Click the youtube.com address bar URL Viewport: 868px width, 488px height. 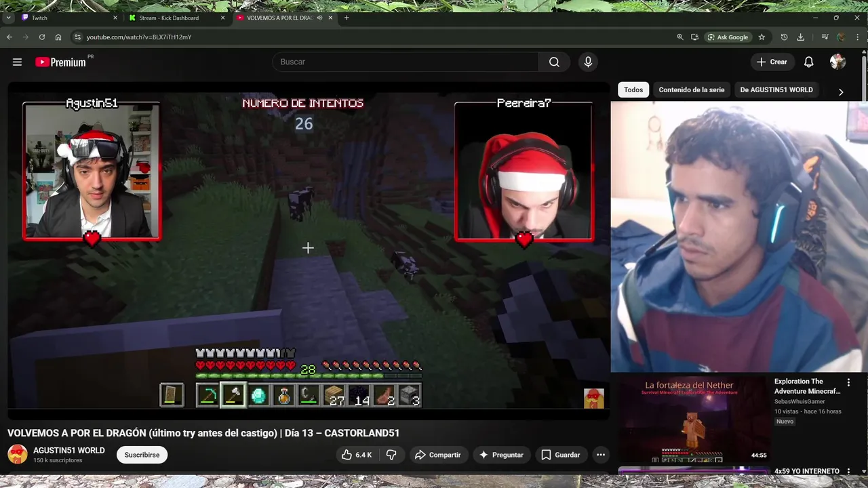(x=139, y=37)
